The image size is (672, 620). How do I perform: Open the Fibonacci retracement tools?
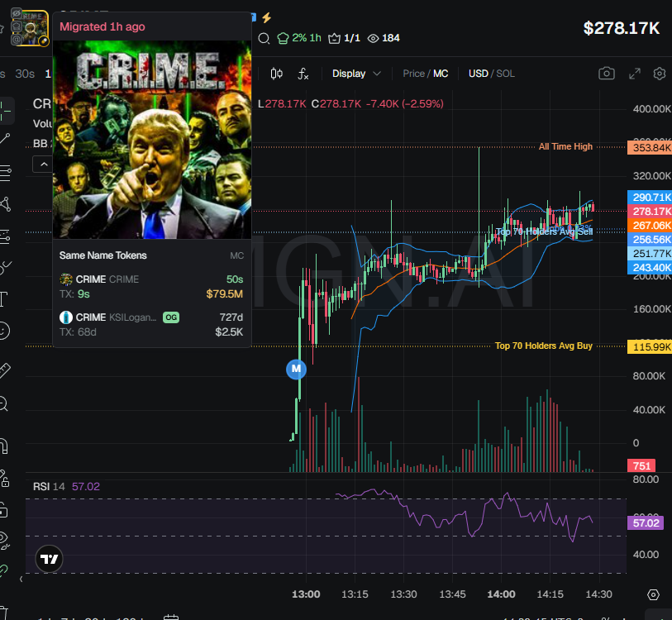tap(6, 173)
